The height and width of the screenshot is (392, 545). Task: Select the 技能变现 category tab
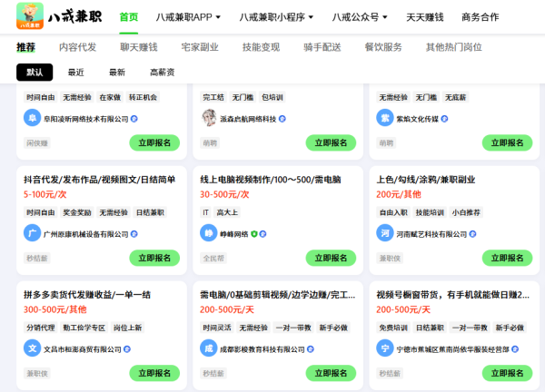click(x=261, y=47)
